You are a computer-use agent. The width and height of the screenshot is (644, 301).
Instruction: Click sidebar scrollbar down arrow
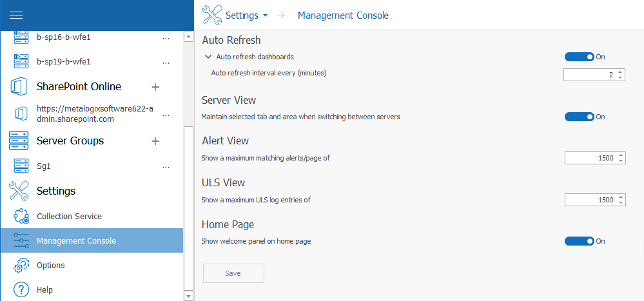188,296
